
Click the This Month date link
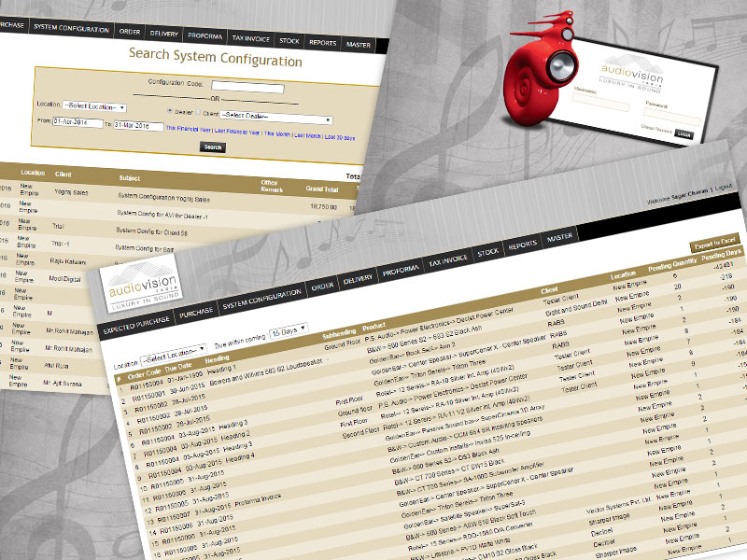coord(277,133)
